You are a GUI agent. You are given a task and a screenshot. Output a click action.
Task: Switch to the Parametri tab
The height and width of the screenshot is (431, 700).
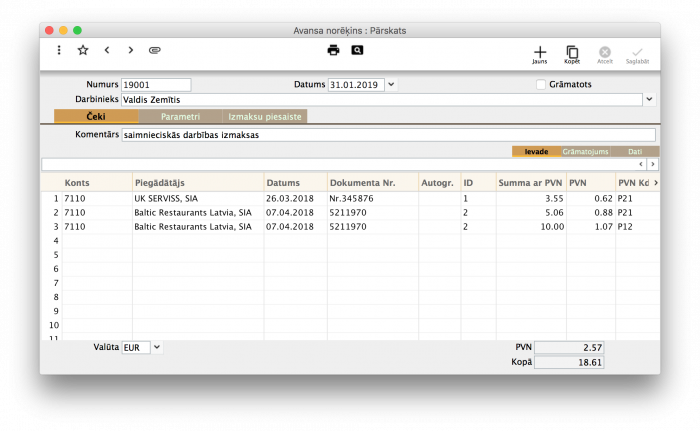tap(180, 117)
